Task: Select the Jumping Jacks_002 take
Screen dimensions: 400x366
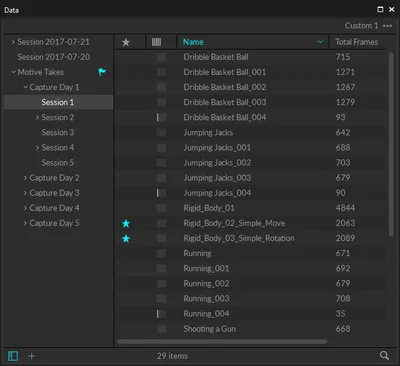Action: pos(217,163)
